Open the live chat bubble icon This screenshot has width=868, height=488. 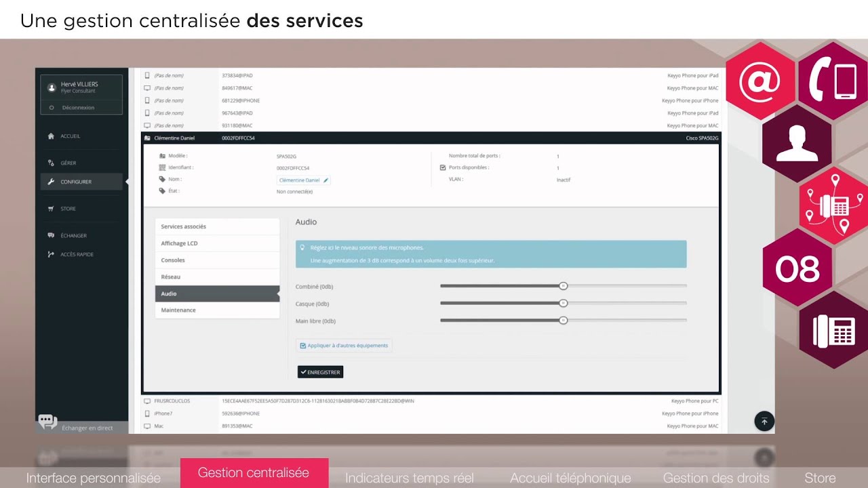tap(47, 422)
